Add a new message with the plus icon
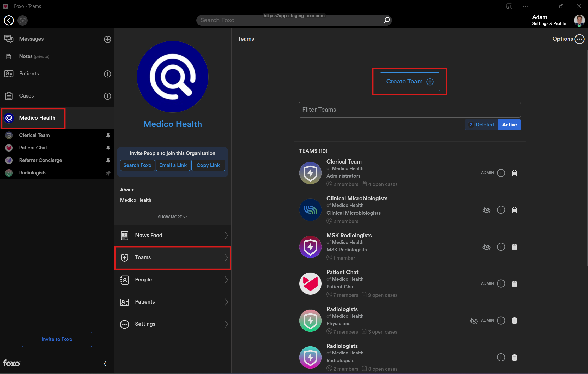 pos(107,39)
